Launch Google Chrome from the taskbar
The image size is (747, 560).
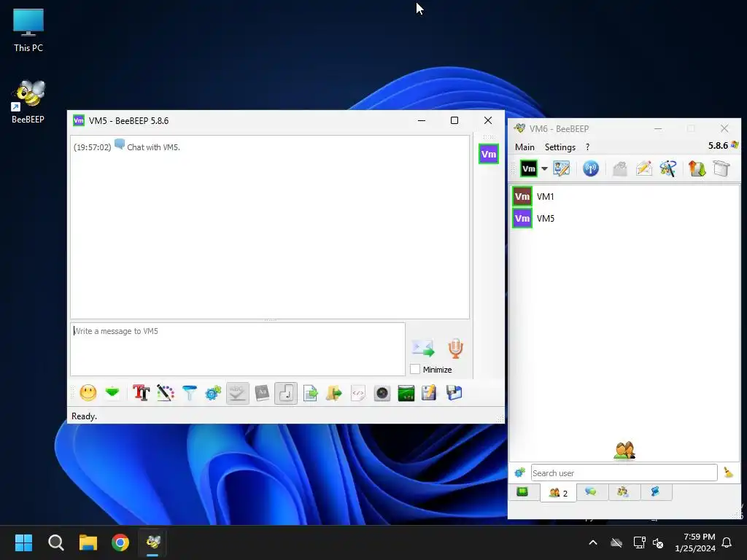click(120, 542)
